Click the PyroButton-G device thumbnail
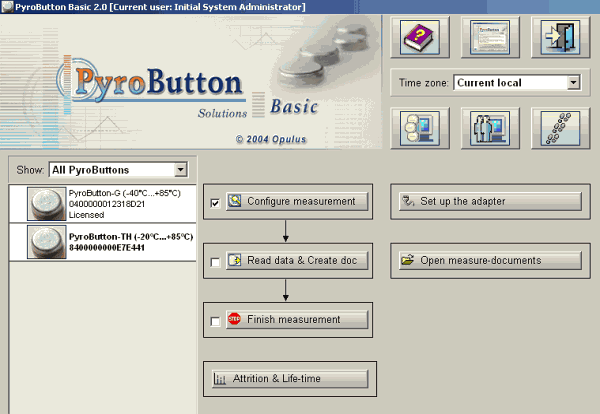The width and height of the screenshot is (600, 414). pos(47,204)
